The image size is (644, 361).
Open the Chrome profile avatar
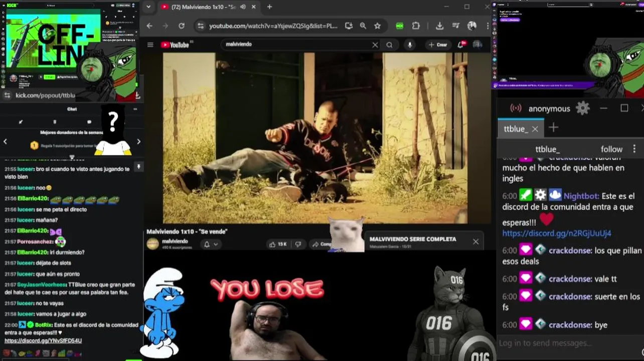pos(472,26)
